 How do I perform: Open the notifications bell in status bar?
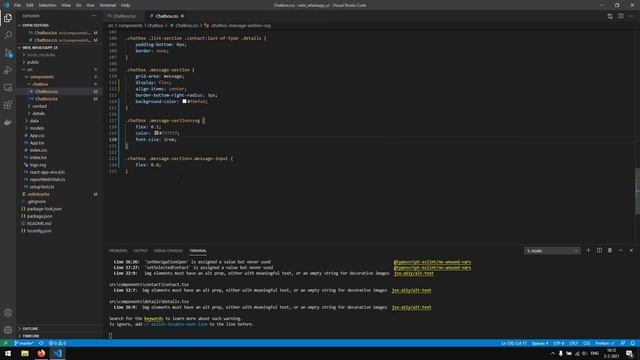click(x=633, y=343)
